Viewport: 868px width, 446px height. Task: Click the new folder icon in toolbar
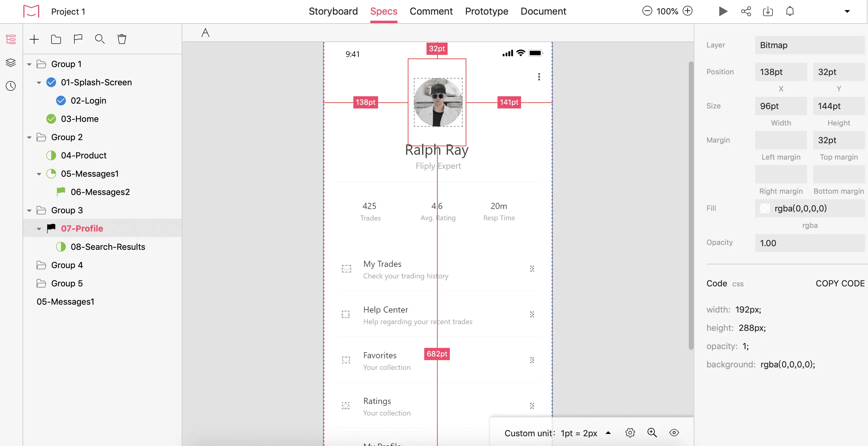(56, 39)
